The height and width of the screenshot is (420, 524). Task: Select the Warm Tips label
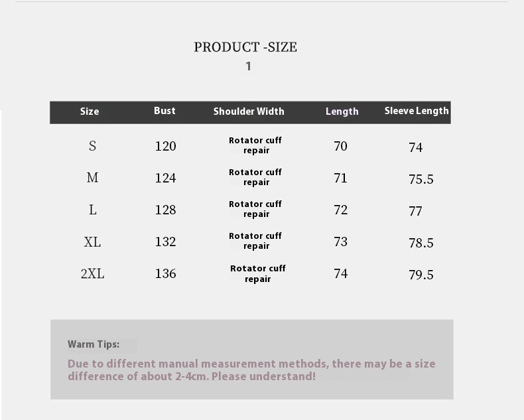coord(94,344)
